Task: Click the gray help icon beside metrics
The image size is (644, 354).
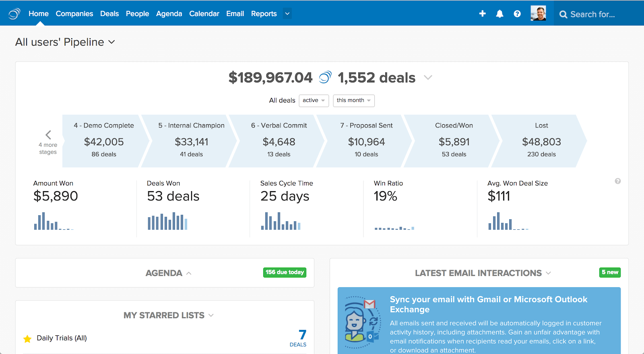Action: coord(617,181)
